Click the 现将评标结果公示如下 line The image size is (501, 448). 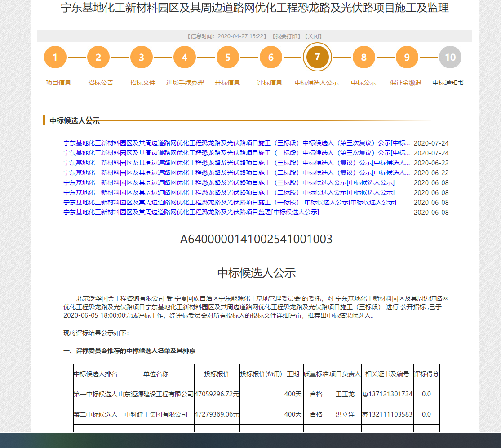pyautogui.click(x=96, y=333)
